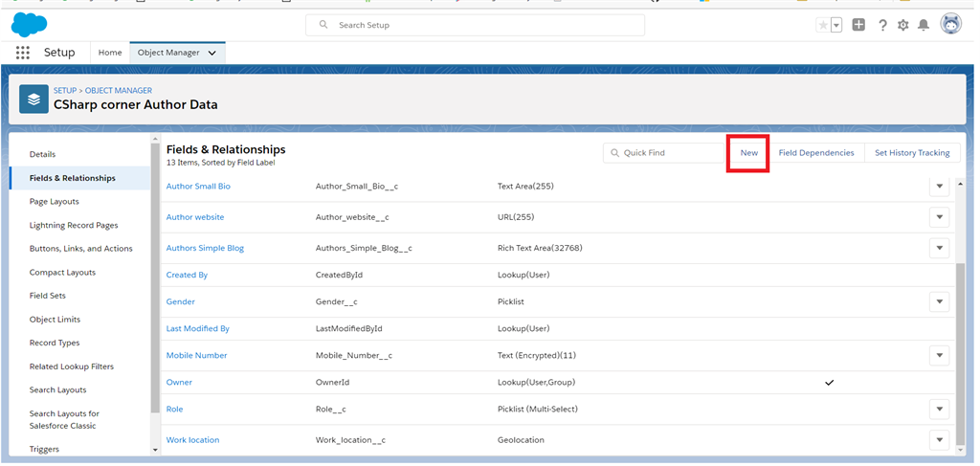Open row actions dropdown for Gender

click(940, 301)
